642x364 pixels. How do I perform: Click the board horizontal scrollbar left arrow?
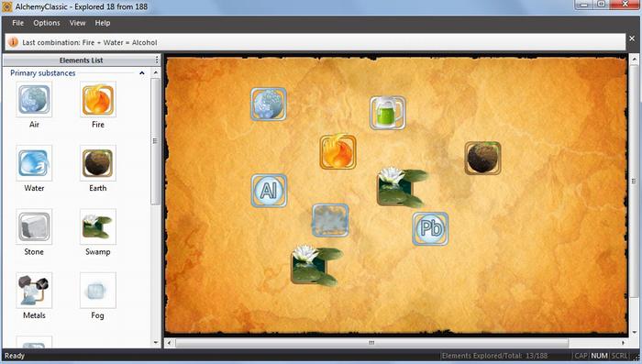[x=169, y=343]
